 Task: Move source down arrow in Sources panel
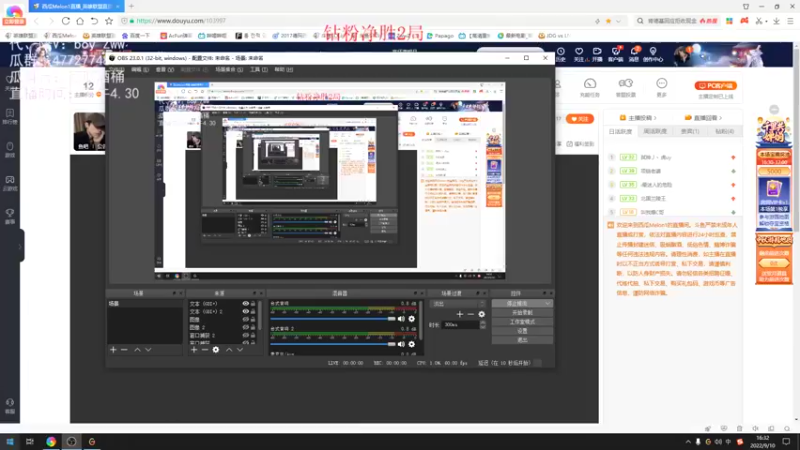coord(240,350)
